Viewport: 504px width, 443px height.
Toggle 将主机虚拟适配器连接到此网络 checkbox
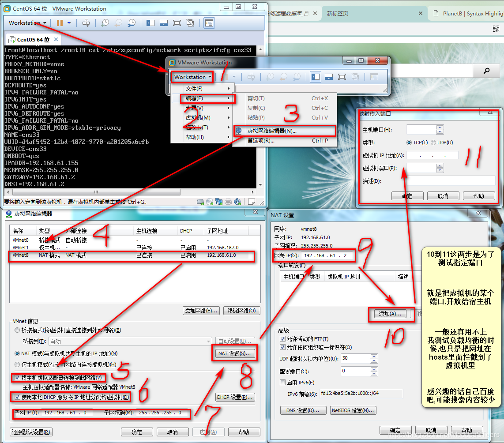click(x=17, y=378)
